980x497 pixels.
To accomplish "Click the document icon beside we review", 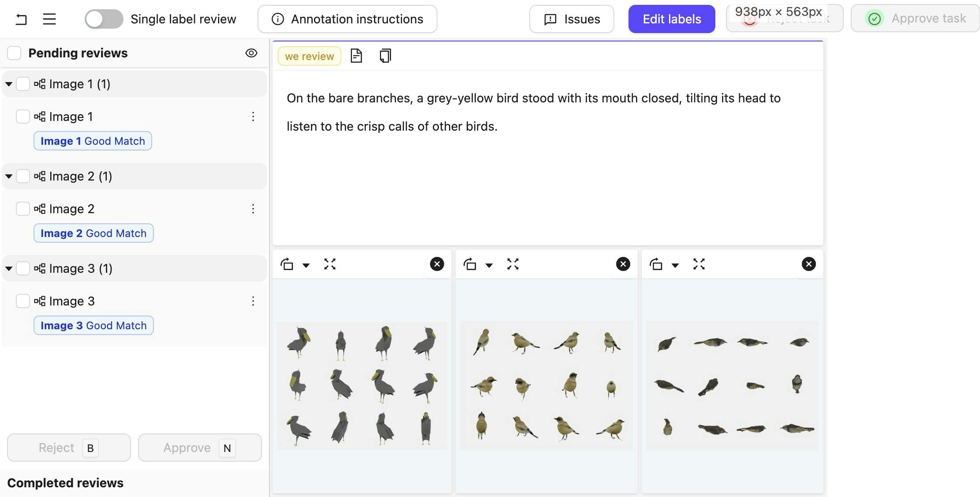I will (x=356, y=56).
